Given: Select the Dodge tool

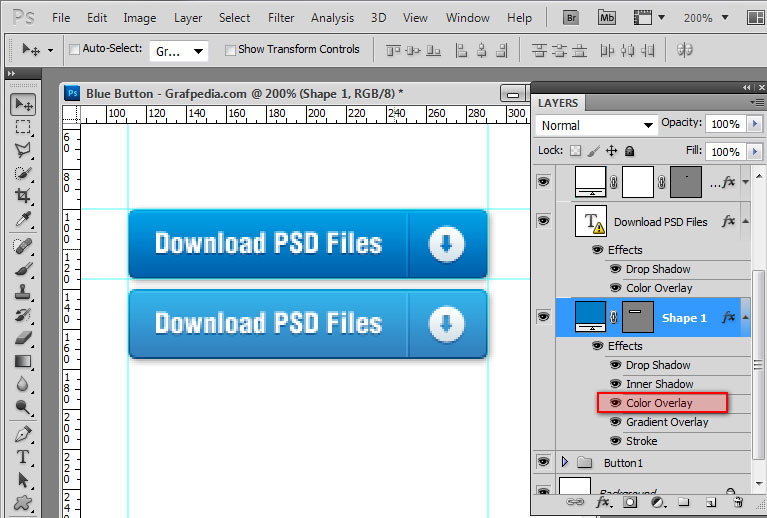Looking at the screenshot, I should coord(23,407).
